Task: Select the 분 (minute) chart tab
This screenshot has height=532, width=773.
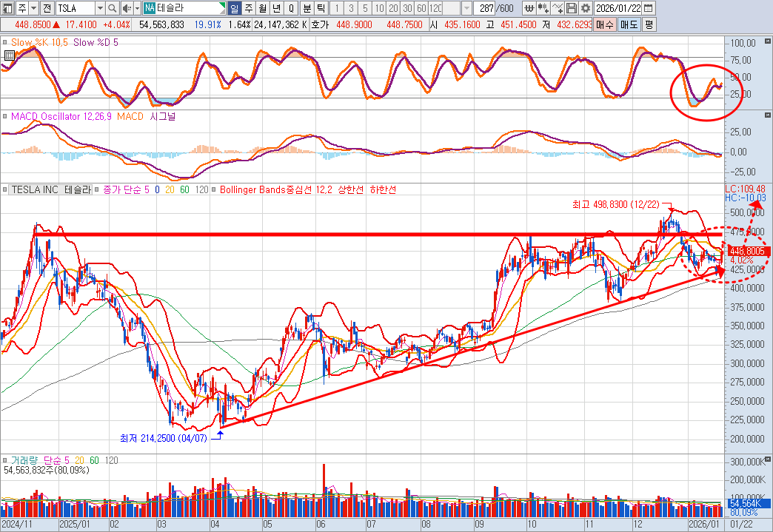Action: click(x=307, y=8)
